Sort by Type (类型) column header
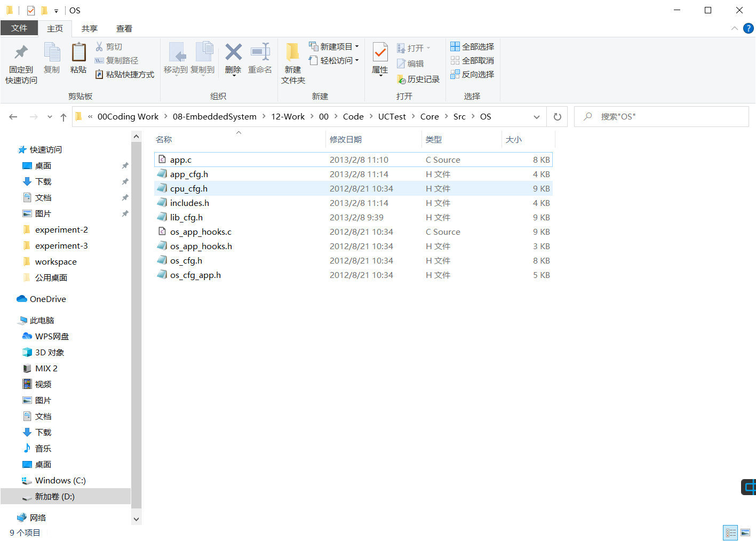 461,139
